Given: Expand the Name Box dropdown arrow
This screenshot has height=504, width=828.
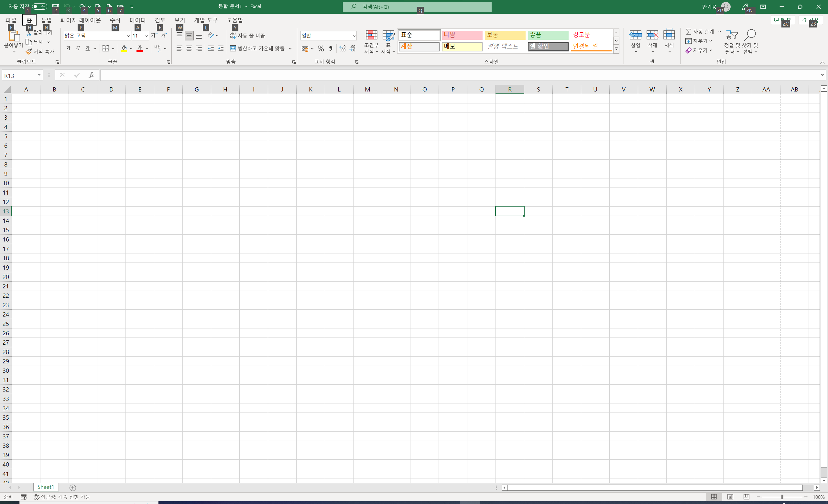Looking at the screenshot, I should click(x=39, y=75).
